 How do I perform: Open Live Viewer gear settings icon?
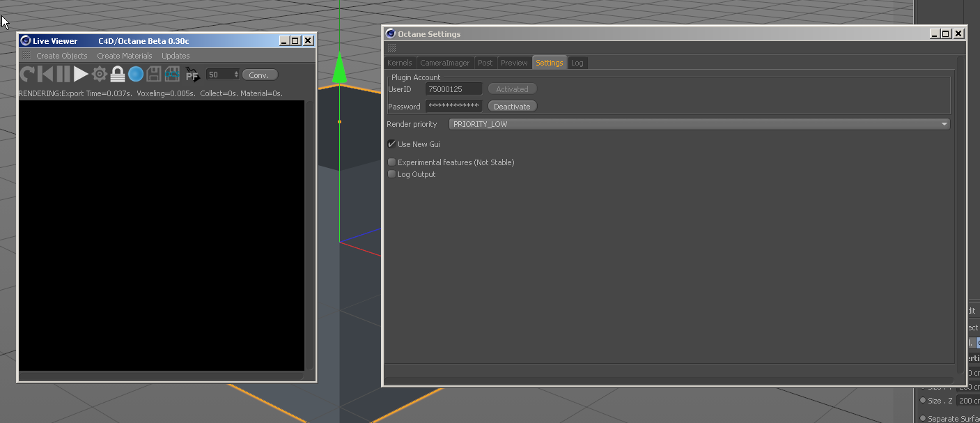coord(100,74)
